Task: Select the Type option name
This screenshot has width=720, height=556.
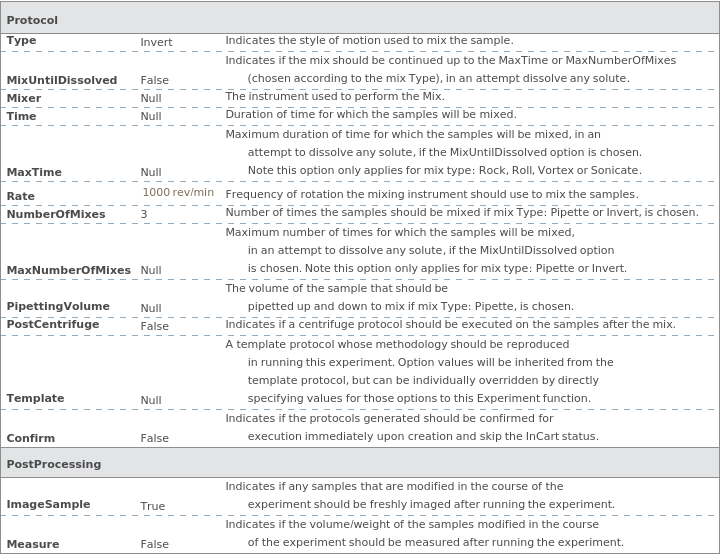Action: [21, 41]
